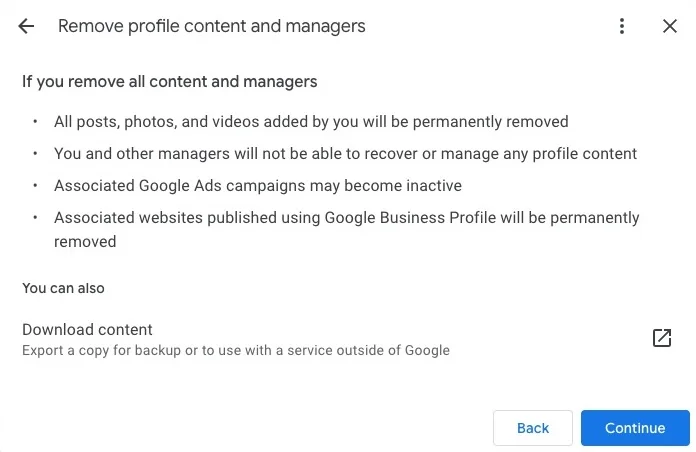Screen dimensions: 696x452
Task: Click the 'You and other managers' bullet text
Action: (345, 154)
